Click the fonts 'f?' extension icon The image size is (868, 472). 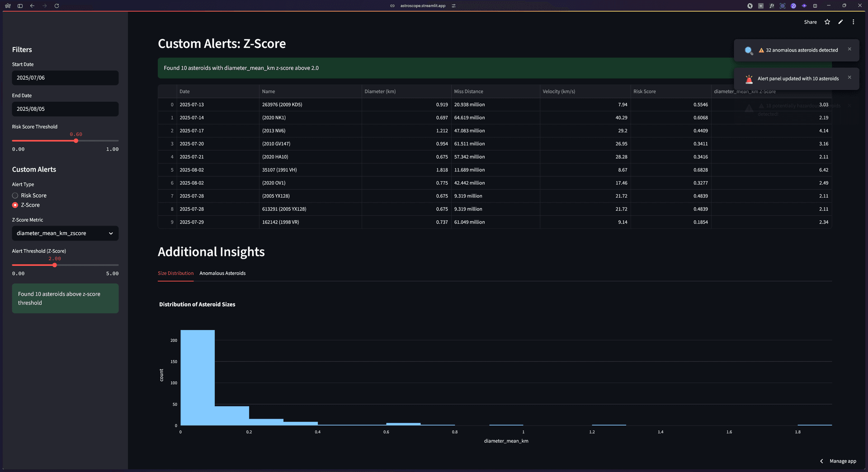771,6
